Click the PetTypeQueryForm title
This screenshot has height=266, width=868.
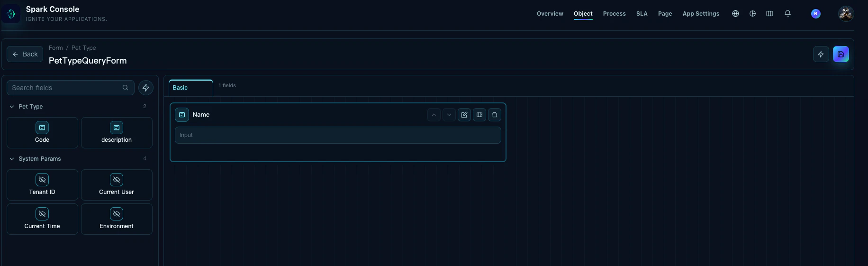pos(88,61)
